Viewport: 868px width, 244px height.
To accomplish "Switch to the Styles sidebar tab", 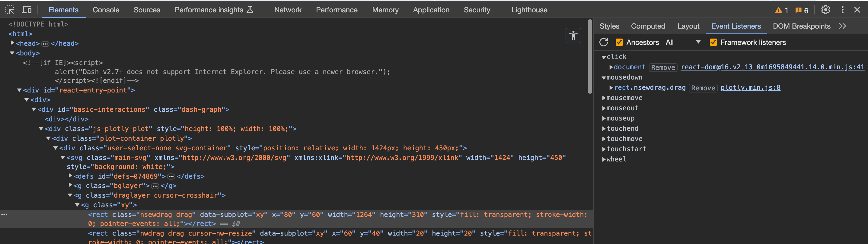I will 609,26.
